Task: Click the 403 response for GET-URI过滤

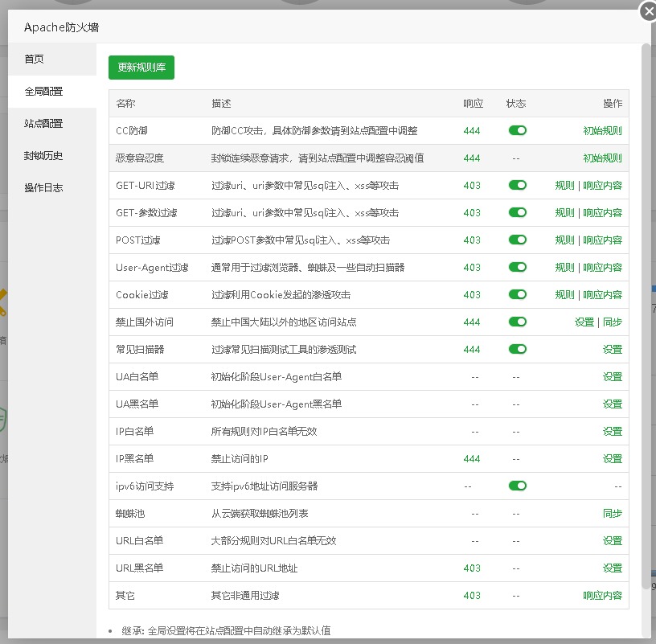Action: pos(472,186)
